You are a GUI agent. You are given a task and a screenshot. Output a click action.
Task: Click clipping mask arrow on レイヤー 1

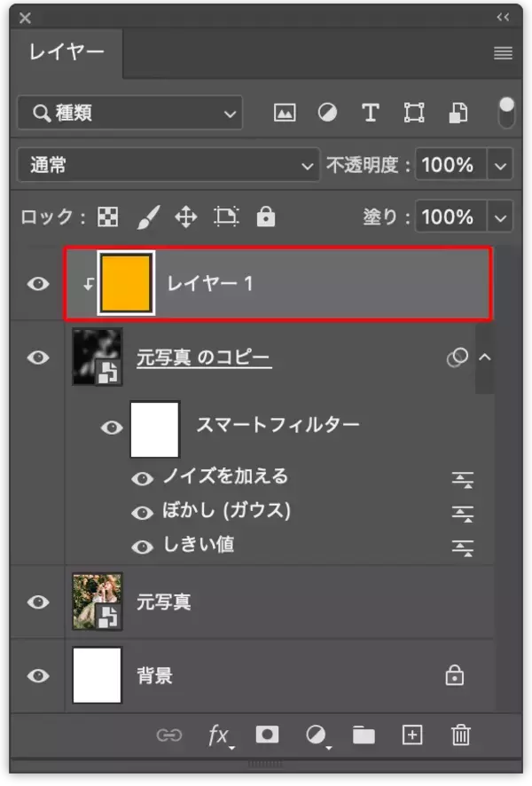tap(88, 284)
